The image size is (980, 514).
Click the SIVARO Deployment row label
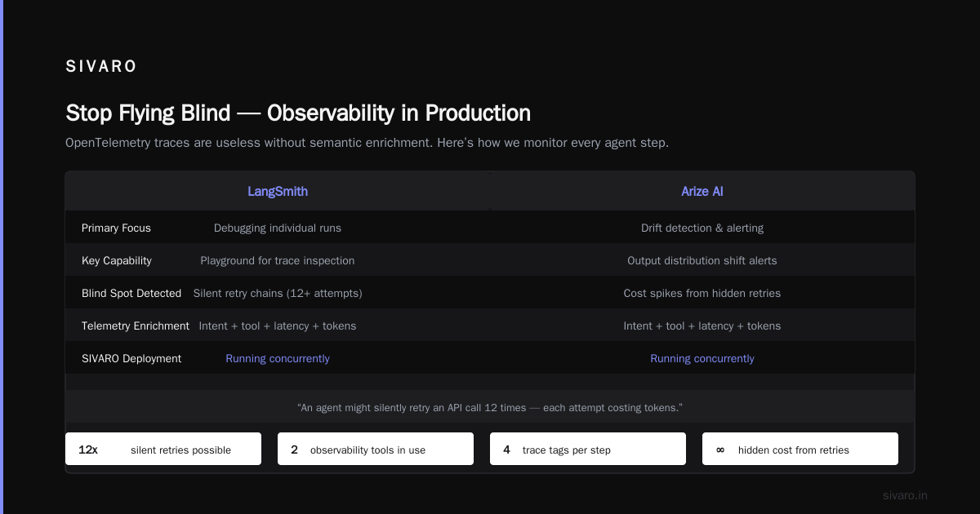(x=131, y=359)
